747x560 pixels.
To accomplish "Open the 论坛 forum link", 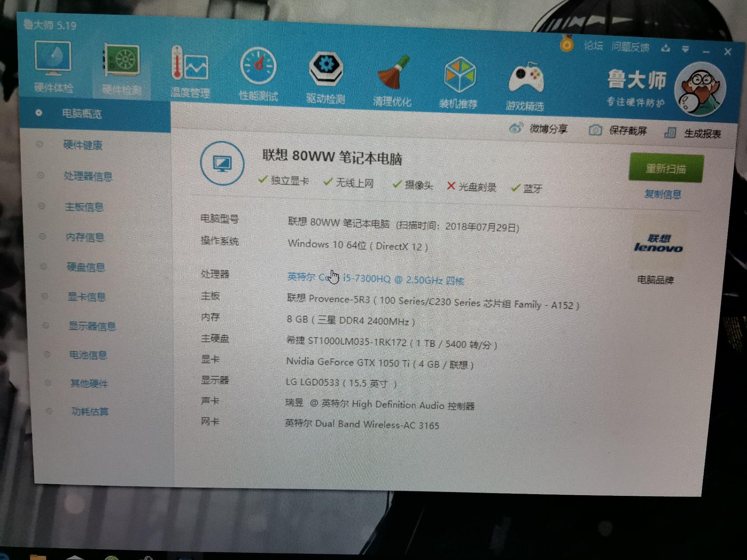I will pos(593,46).
